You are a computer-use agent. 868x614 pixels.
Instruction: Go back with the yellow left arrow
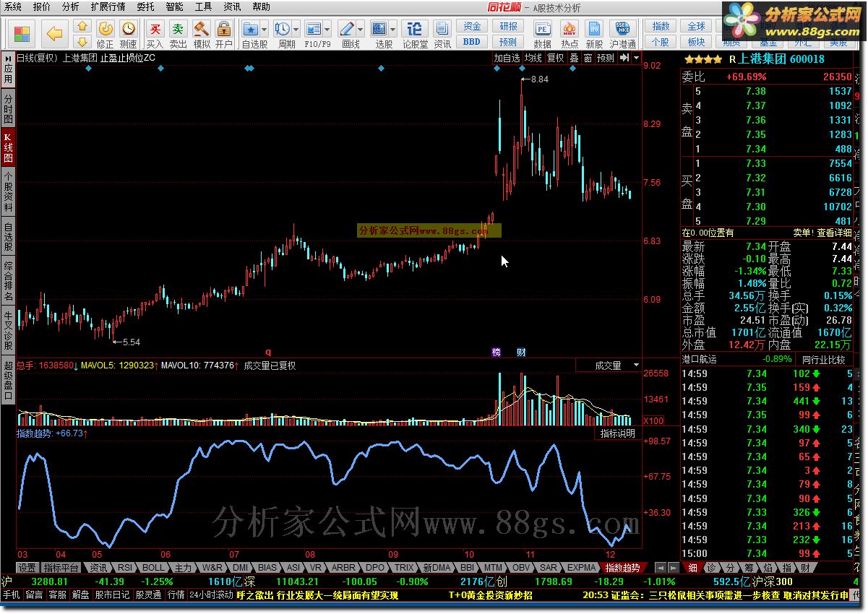point(55,33)
